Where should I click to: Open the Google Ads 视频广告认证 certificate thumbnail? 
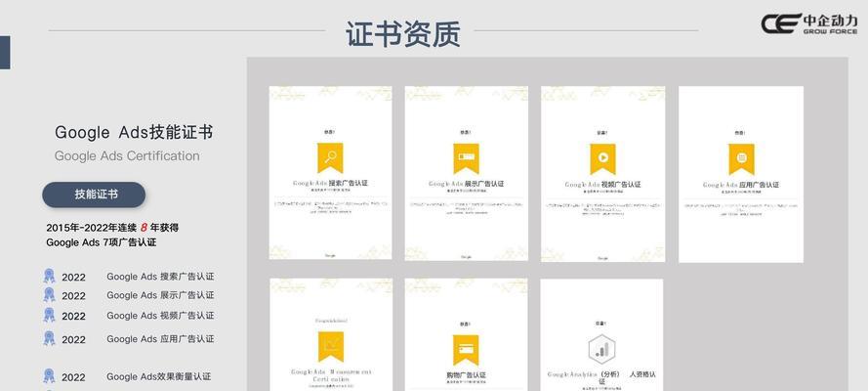tap(602, 174)
